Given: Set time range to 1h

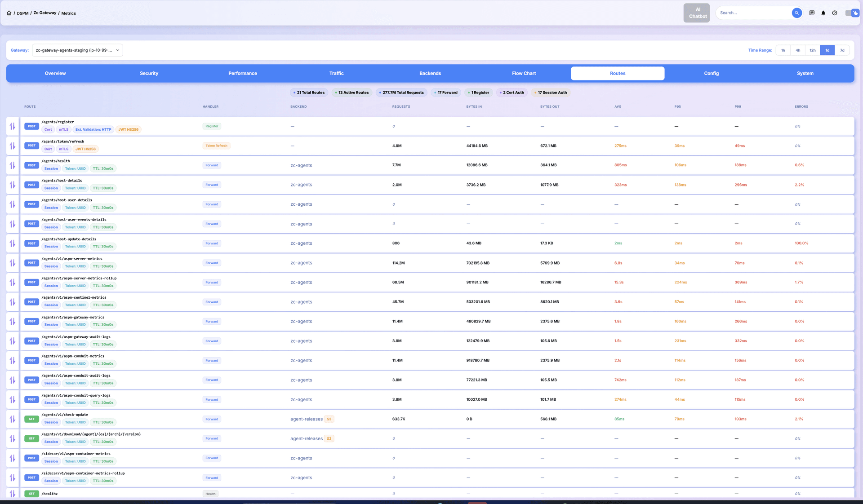Looking at the screenshot, I should (783, 50).
